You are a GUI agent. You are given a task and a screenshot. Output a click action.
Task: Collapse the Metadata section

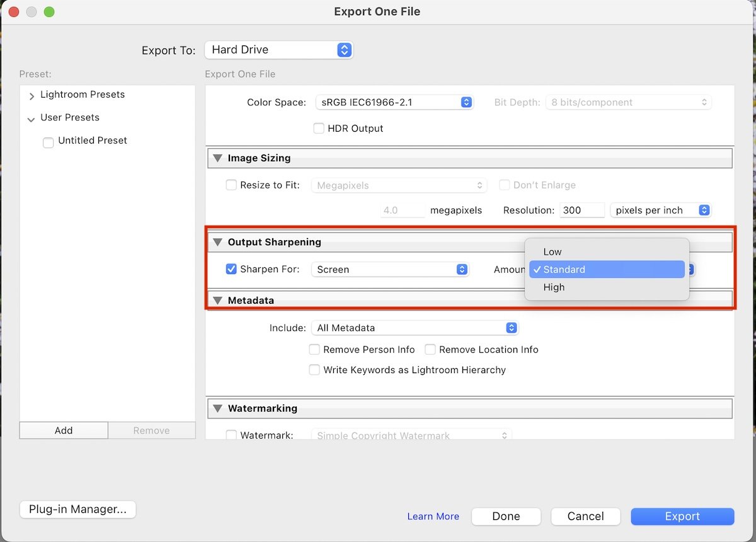click(x=217, y=300)
